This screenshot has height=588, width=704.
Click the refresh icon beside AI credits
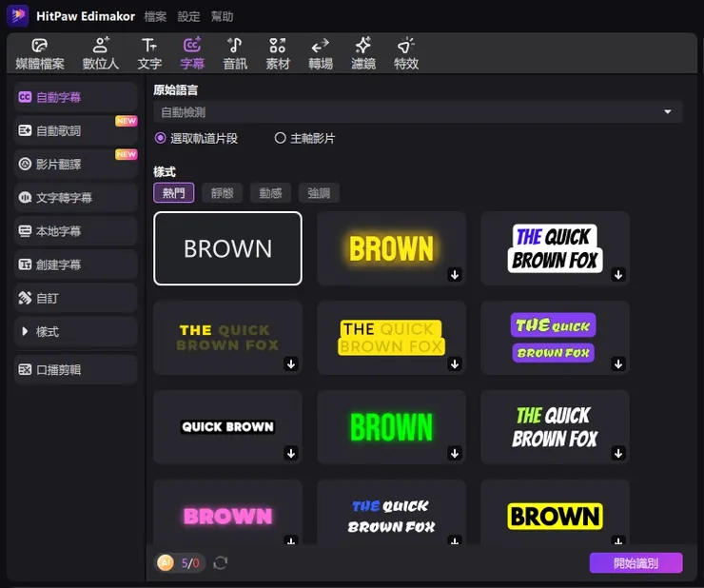point(221,563)
